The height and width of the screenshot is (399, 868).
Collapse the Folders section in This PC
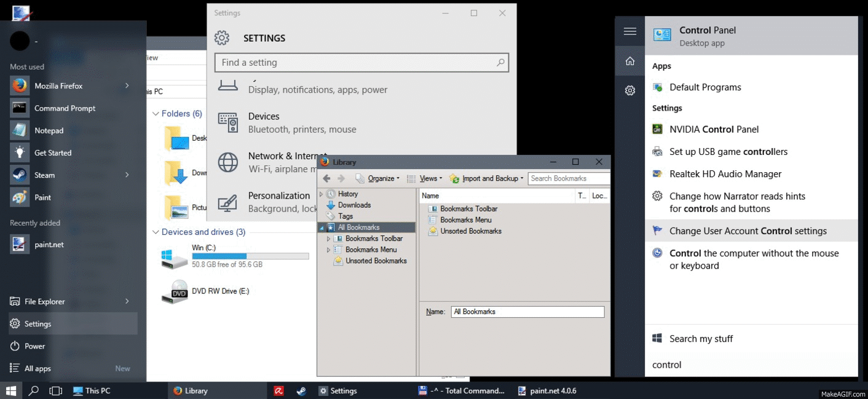click(156, 114)
